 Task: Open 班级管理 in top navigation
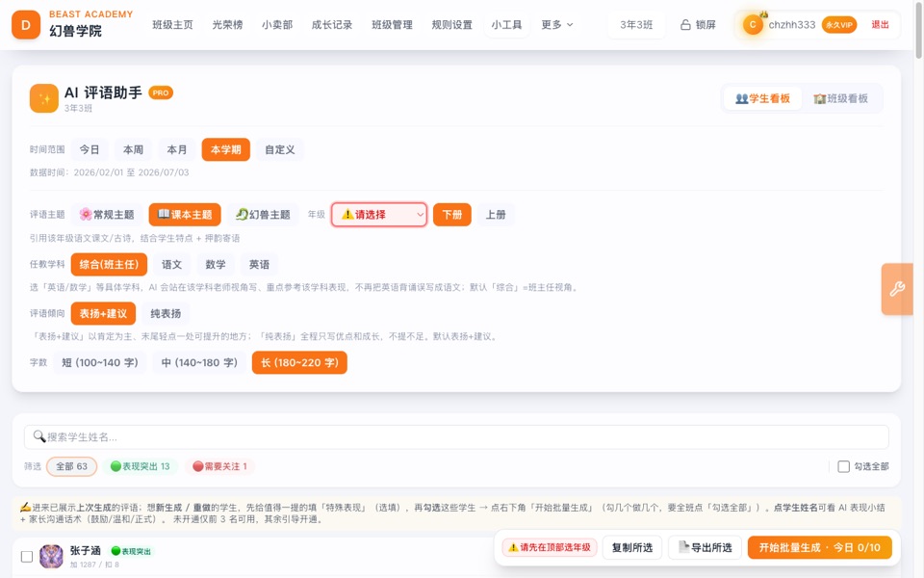tap(392, 25)
